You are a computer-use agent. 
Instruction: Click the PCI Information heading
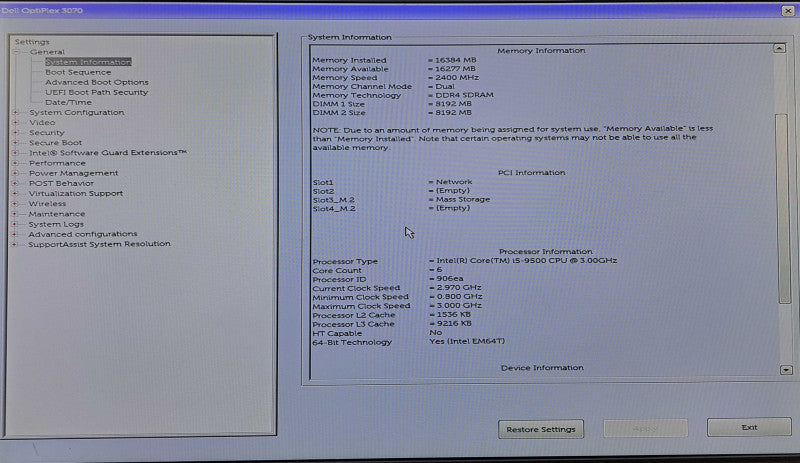531,173
